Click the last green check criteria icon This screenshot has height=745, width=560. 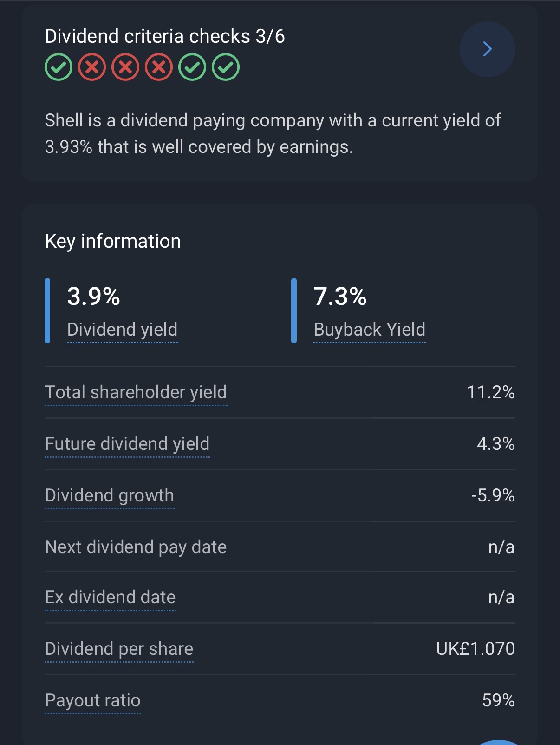pyautogui.click(x=226, y=67)
